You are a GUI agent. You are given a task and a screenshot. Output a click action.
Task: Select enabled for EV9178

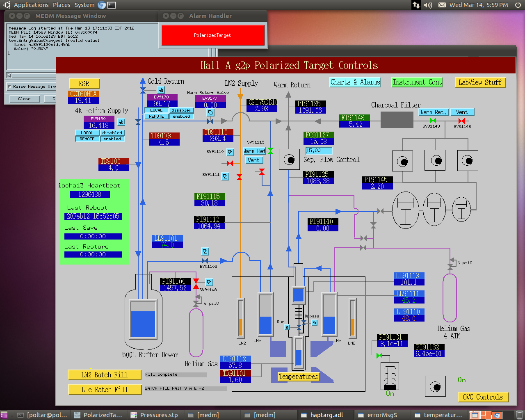(x=181, y=116)
